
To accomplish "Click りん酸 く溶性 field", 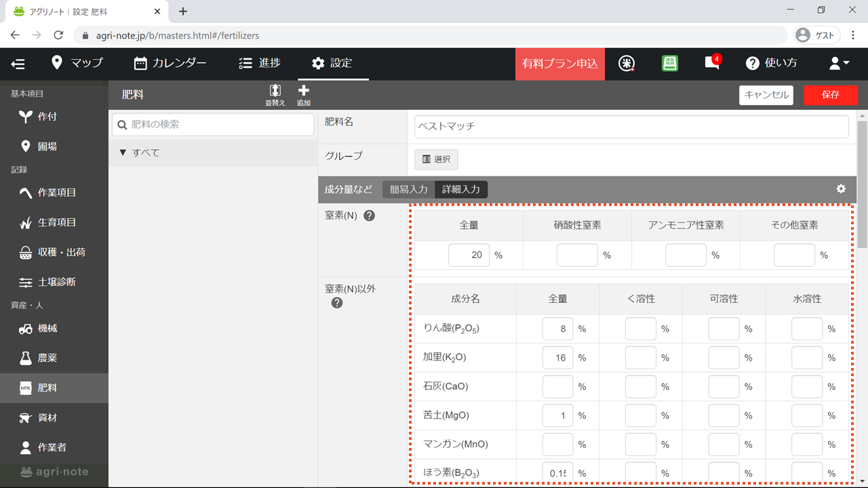I will [x=641, y=329].
